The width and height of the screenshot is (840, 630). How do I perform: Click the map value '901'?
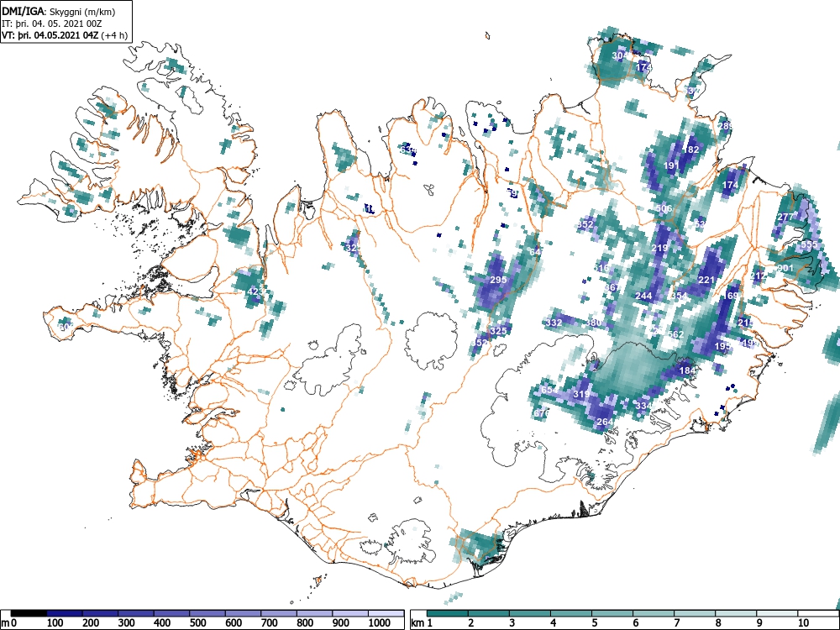click(x=785, y=268)
